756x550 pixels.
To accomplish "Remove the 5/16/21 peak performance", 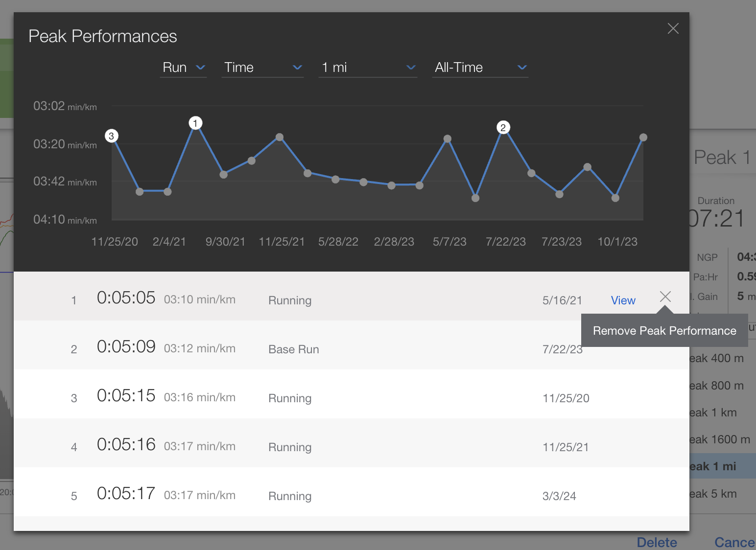I will (665, 297).
